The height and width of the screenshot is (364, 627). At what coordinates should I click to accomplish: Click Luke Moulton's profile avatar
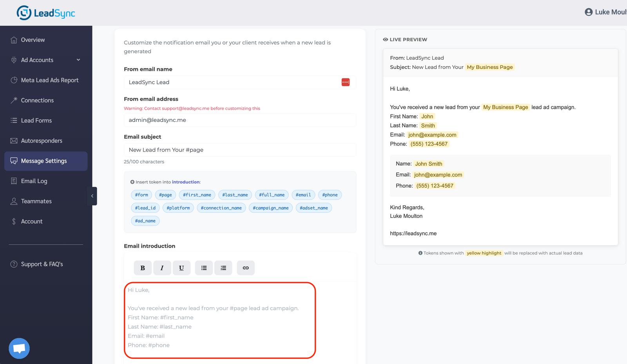point(589,12)
